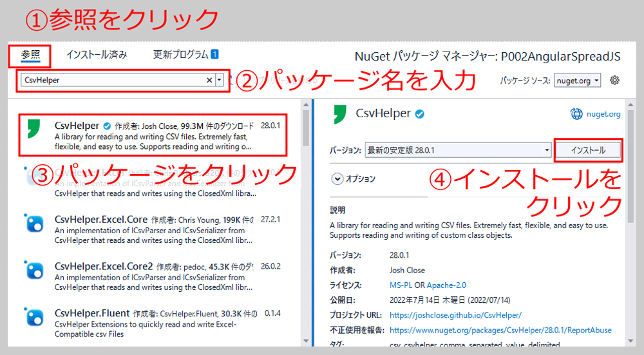Screen dimensions: 644x355
Task: Click the green CsvHelper icon in results
Action: 33,129
